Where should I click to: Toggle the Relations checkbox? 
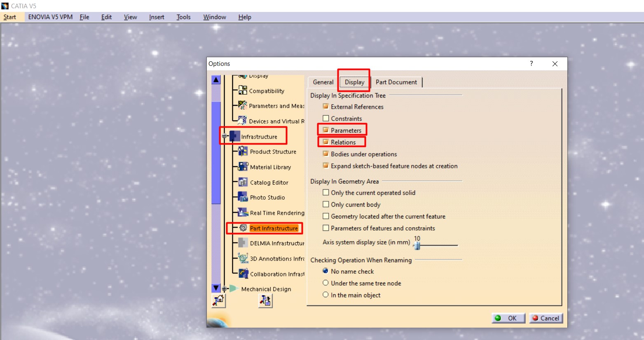326,142
